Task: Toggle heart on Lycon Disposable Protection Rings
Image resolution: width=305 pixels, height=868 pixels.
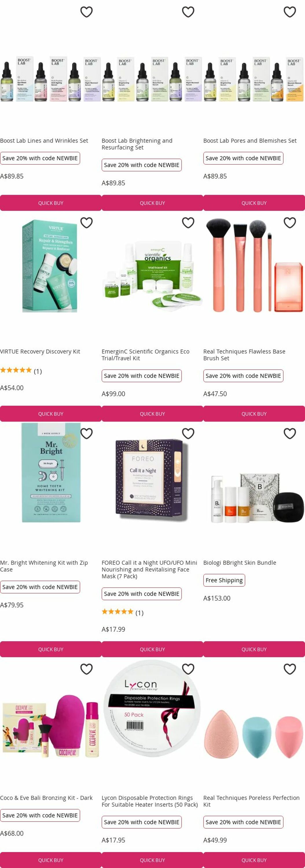Action: (x=188, y=669)
